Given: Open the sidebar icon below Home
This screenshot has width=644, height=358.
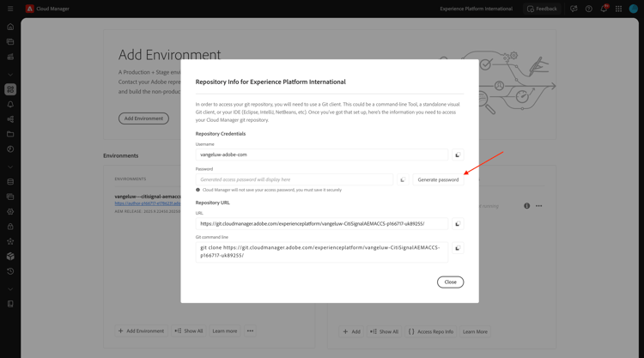Looking at the screenshot, I should [x=10, y=41].
